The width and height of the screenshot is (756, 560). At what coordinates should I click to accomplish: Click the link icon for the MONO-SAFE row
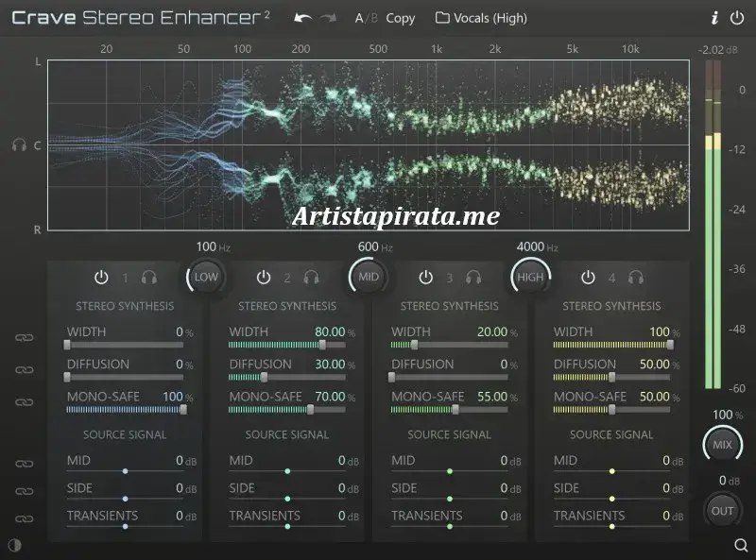25,402
